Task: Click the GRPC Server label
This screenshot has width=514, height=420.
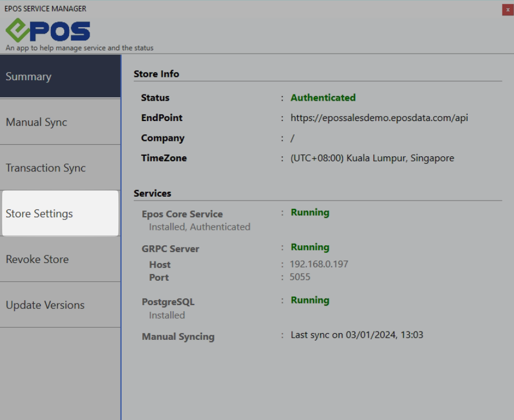Action: coord(170,249)
